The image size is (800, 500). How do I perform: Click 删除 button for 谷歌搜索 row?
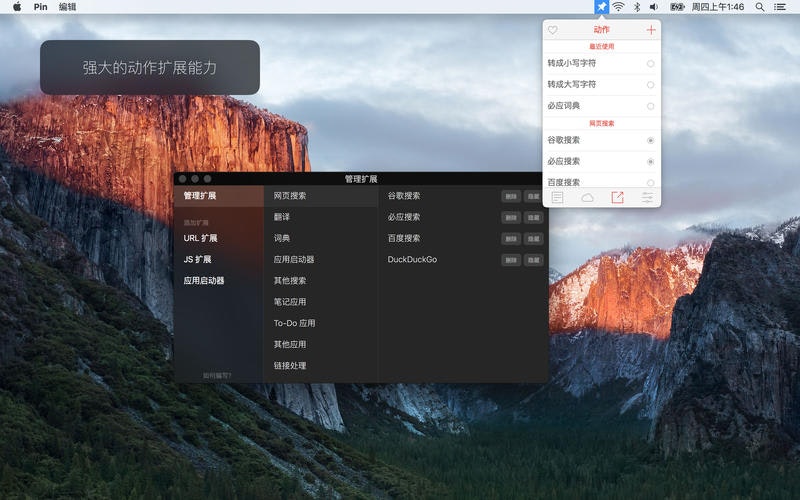[511, 196]
